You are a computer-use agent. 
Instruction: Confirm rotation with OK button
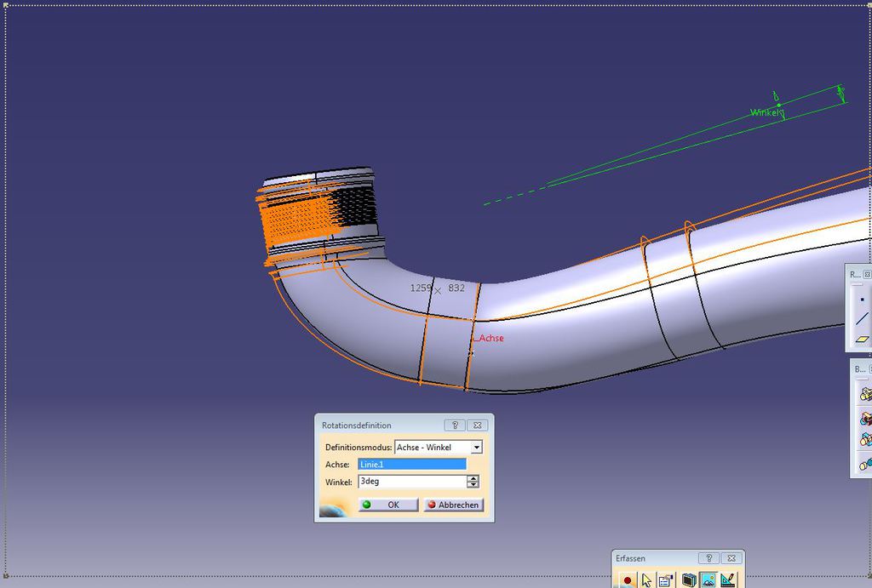(x=387, y=505)
